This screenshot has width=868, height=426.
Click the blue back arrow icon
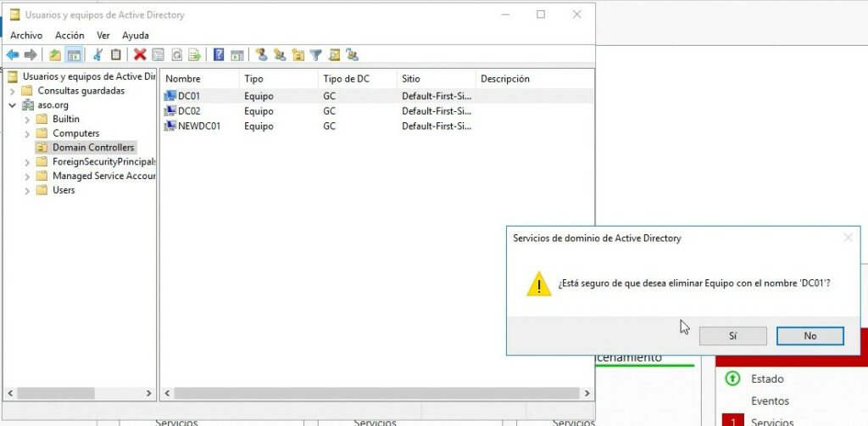coord(13,55)
